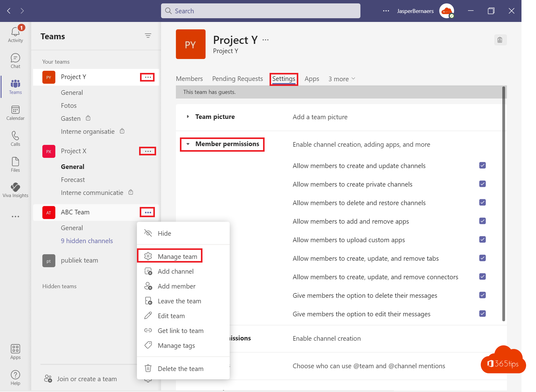Open Viva Insights app
The height and width of the screenshot is (392, 536).
click(x=15, y=190)
